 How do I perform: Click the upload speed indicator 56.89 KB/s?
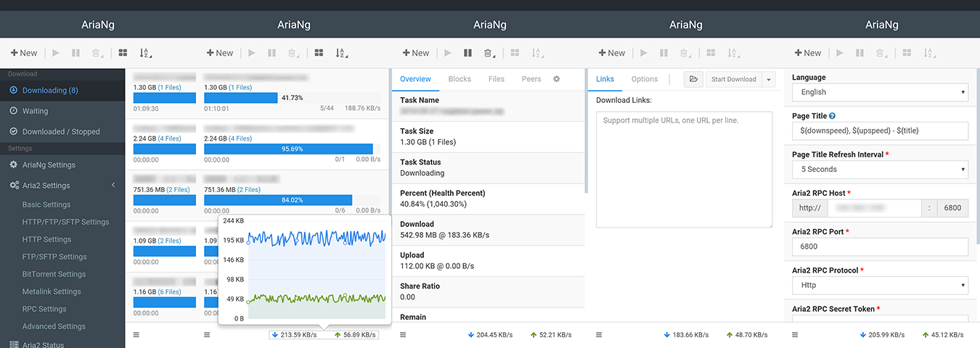[355, 335]
